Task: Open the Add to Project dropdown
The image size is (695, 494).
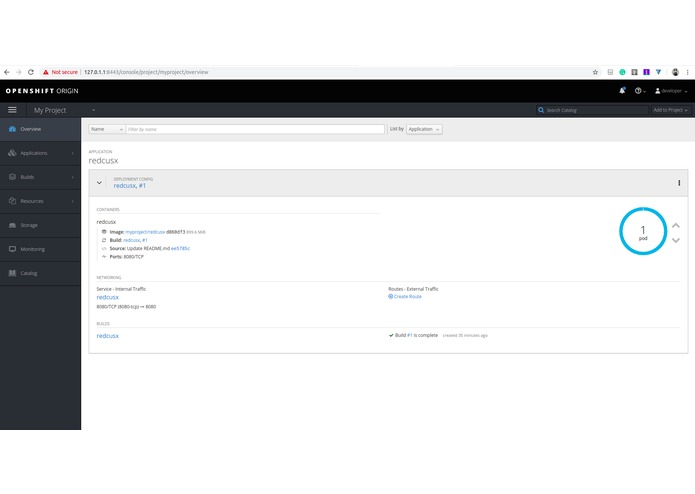Action: [670, 110]
